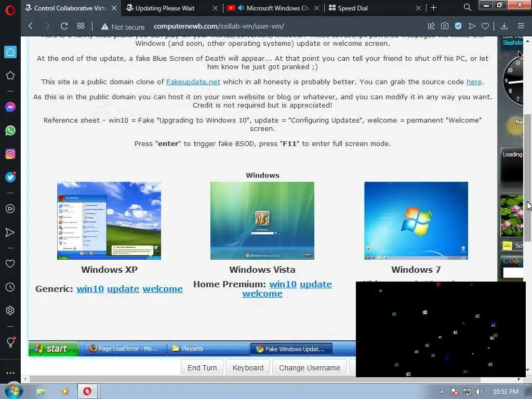Select Page Load Error taskbar item in VM
The image size is (532, 399).
[124, 349]
